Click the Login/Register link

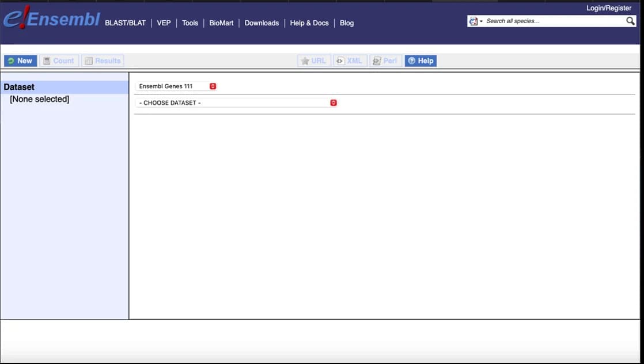point(609,8)
